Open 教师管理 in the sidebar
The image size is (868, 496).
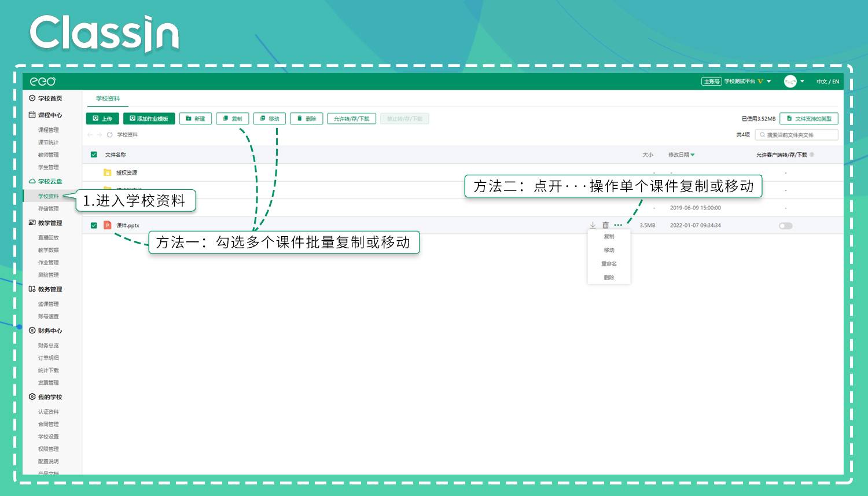[x=49, y=155]
